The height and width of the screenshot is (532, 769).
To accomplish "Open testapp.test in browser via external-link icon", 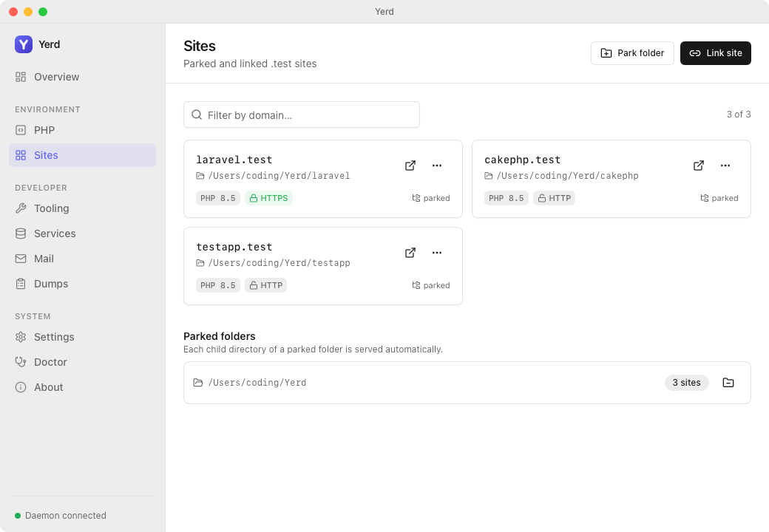I will point(410,253).
